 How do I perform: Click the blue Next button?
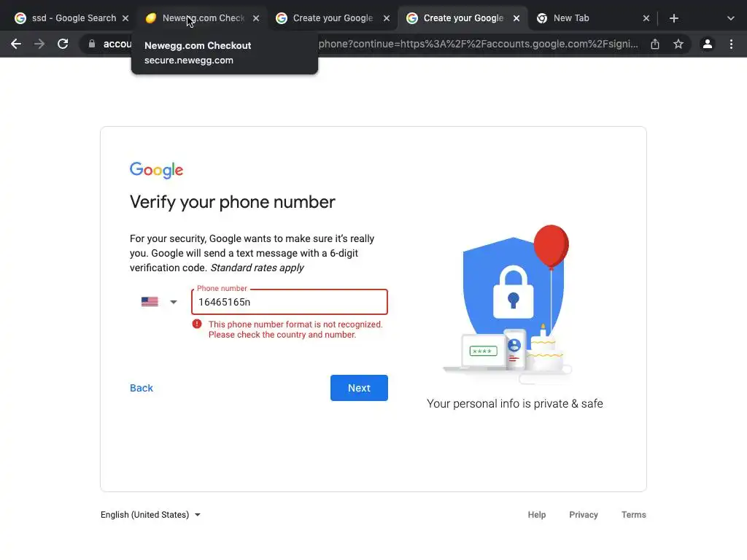pos(359,388)
